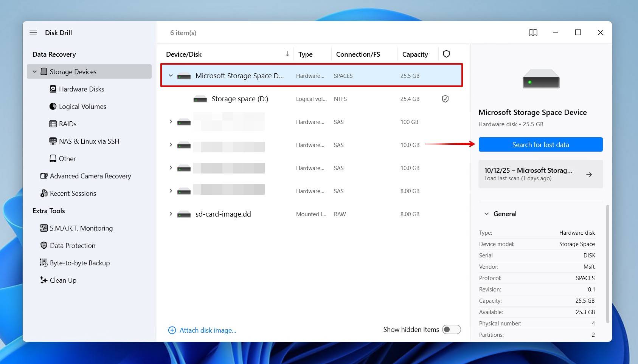The height and width of the screenshot is (364, 638).
Task: Click the protection shield on Storage space (D:)
Action: [445, 99]
